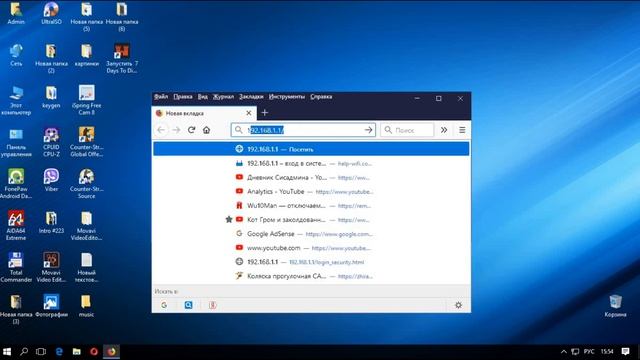
Task: Search with the Yandex engine icon
Action: (x=212, y=305)
